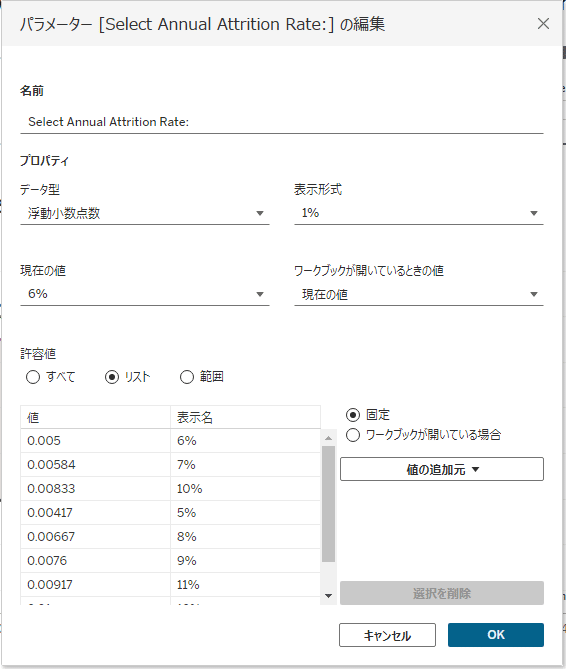The image size is (566, 669).
Task: Click the value list scrollbar thumb
Action: [328, 504]
